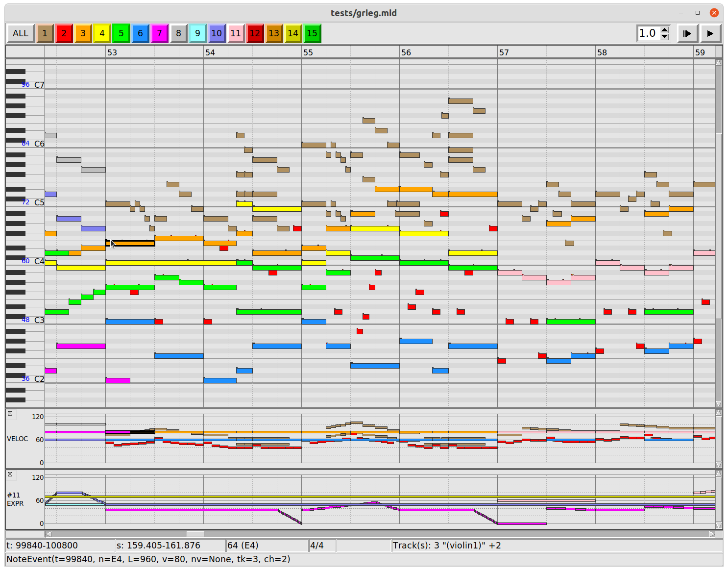Decrease the playback speed with the down arrow
Image resolution: width=728 pixels, height=571 pixels.
tap(664, 37)
